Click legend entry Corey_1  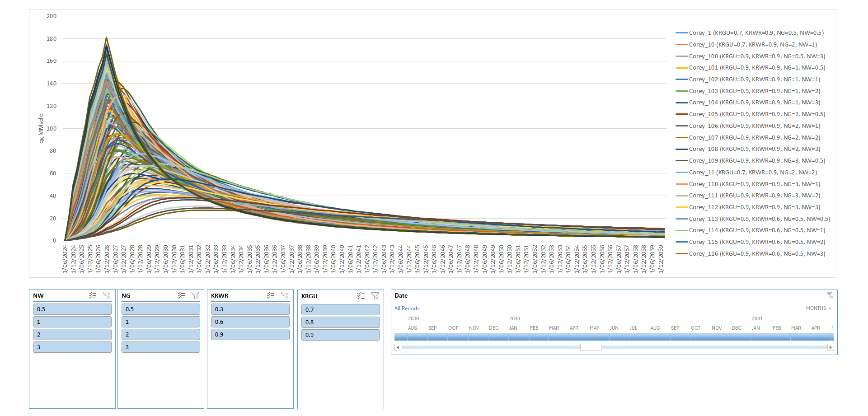point(750,33)
